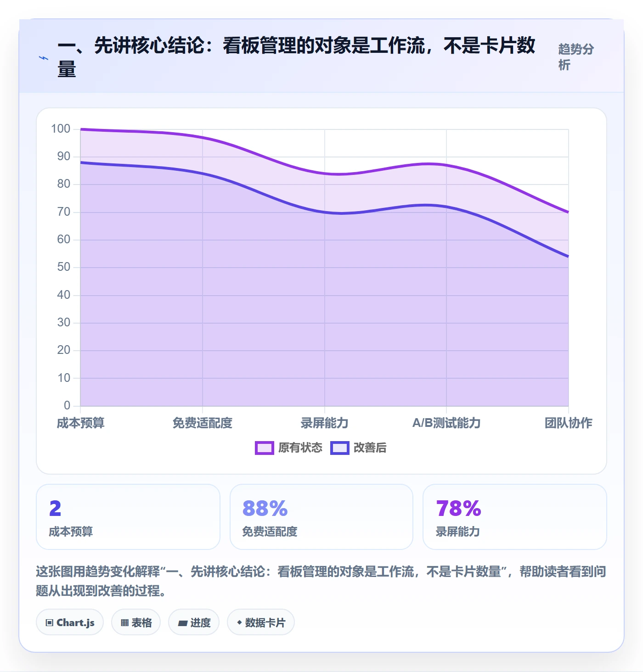Open the 录屏能力 stat card showing 78%
Viewport: 643px width, 672px height.
pyautogui.click(x=515, y=517)
